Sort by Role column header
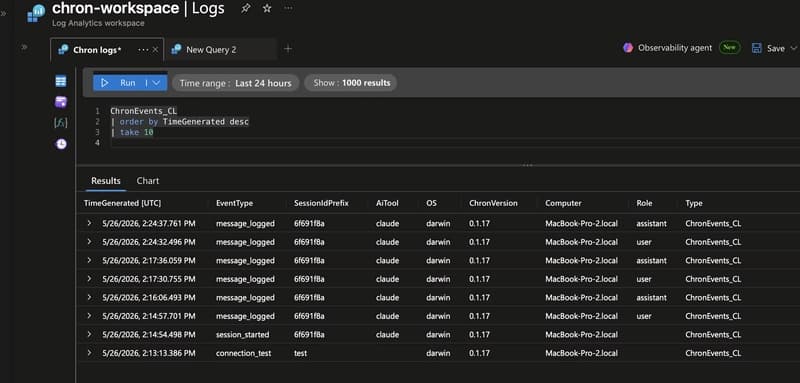This screenshot has width=800, height=383. (x=644, y=203)
